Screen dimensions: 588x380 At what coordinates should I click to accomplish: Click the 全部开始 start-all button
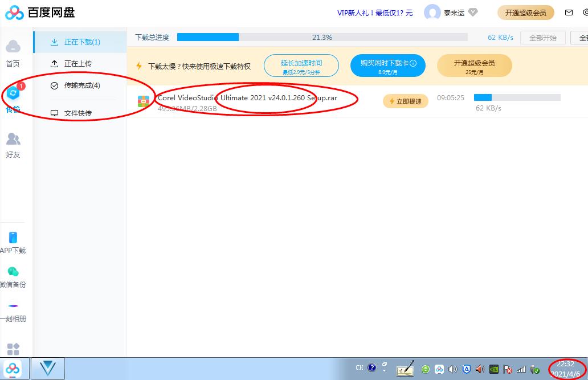542,38
